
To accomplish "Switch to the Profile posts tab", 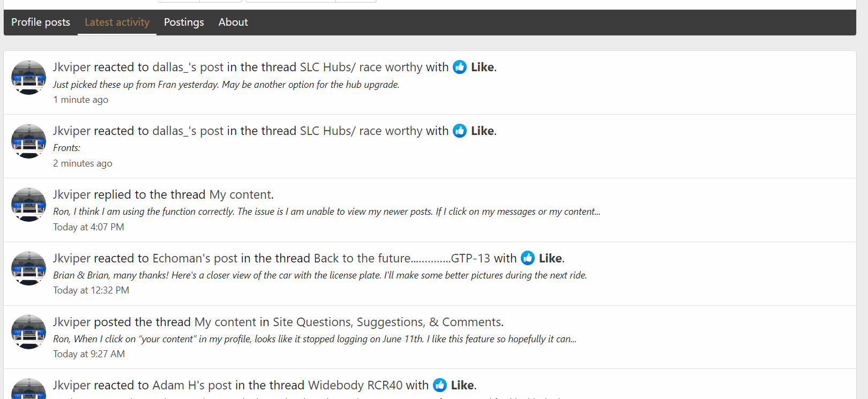I will (41, 22).
